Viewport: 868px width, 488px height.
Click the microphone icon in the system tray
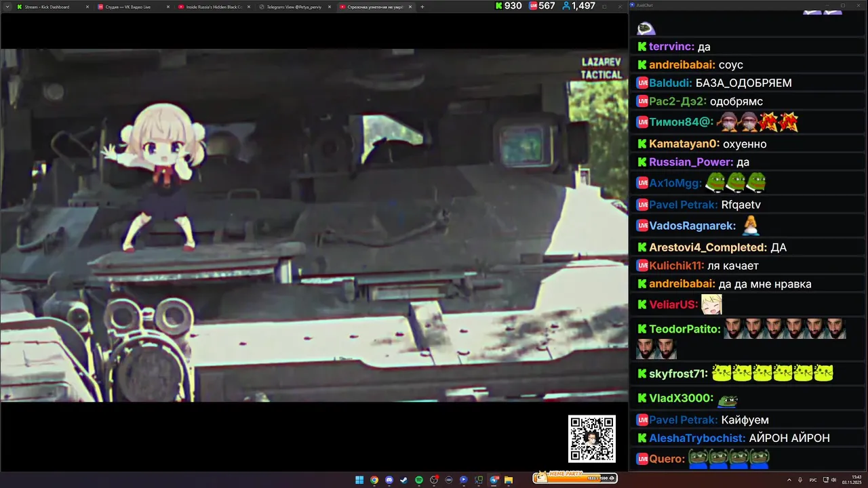(800, 480)
